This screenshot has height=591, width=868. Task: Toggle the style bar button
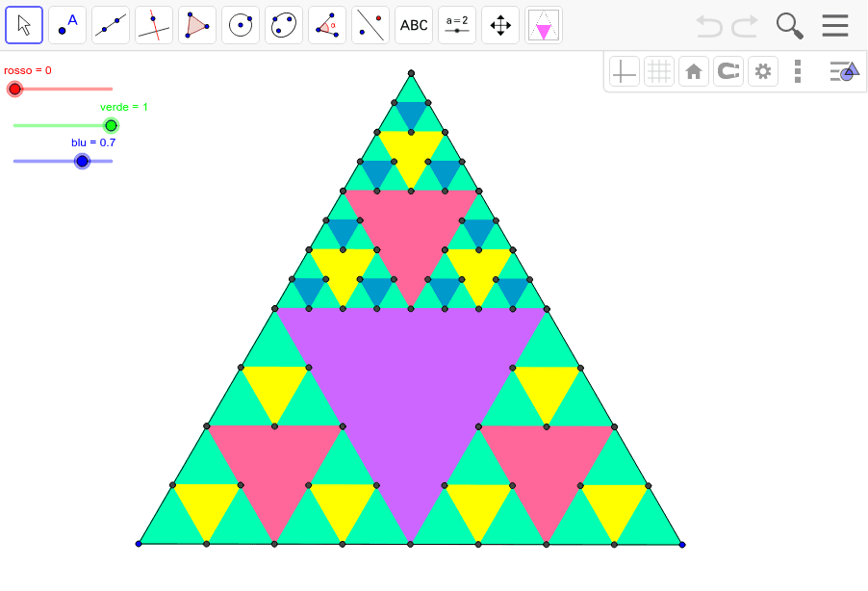click(x=844, y=71)
